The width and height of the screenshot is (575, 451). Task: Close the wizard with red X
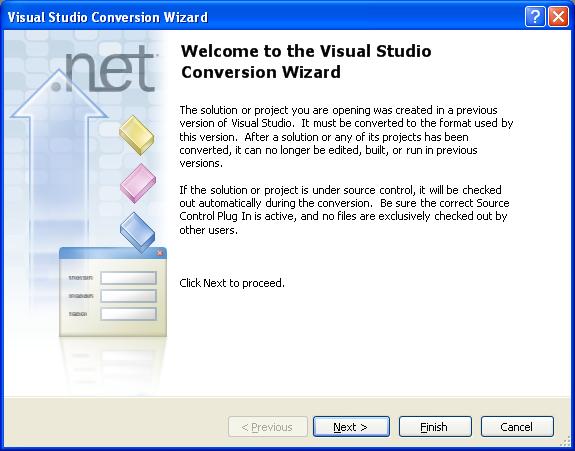558,16
